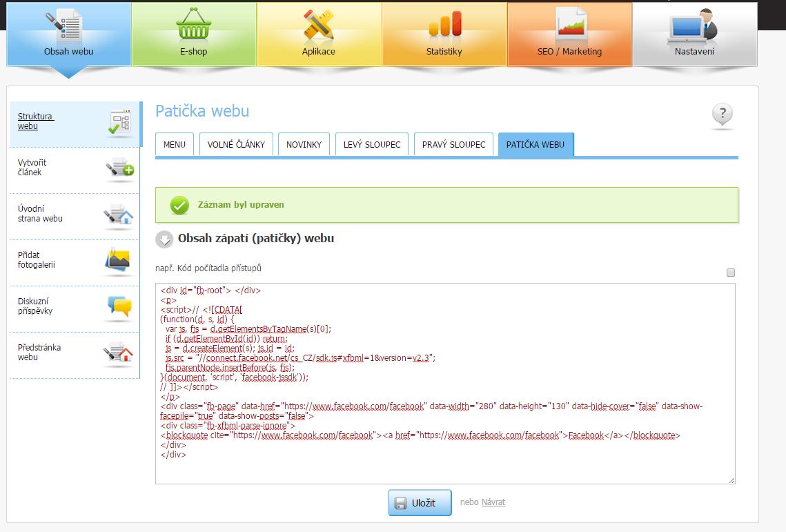
Task: Open the SEO / Marketing graph icon
Action: [x=571, y=24]
